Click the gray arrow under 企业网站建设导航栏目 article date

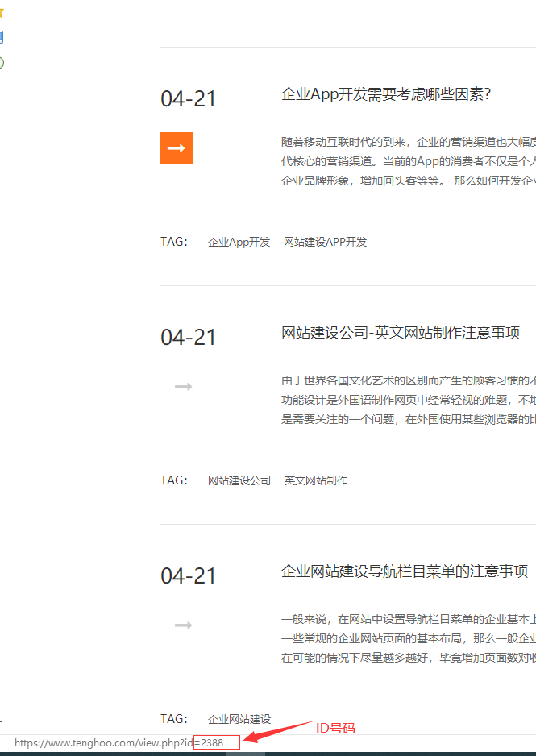(x=183, y=625)
